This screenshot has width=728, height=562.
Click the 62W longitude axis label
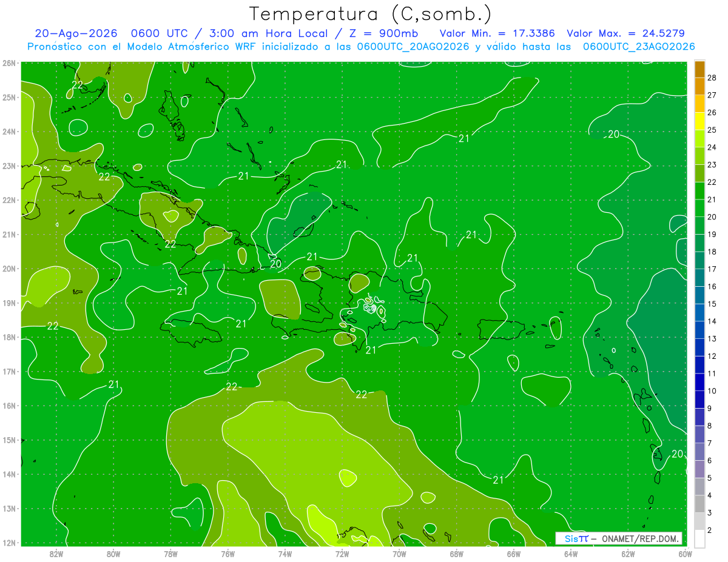tap(628, 554)
